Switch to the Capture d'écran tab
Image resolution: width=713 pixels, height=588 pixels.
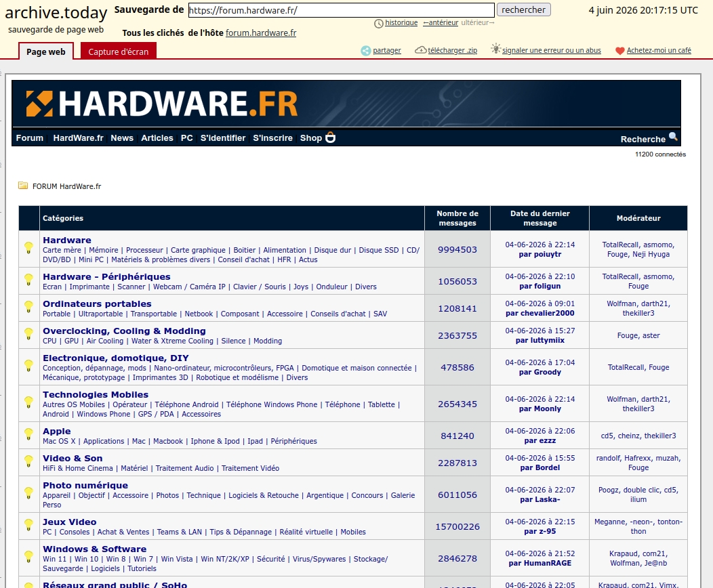[x=118, y=51]
